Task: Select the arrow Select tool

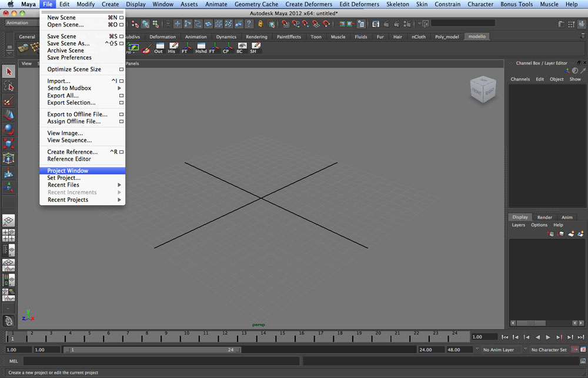Action: coord(9,71)
